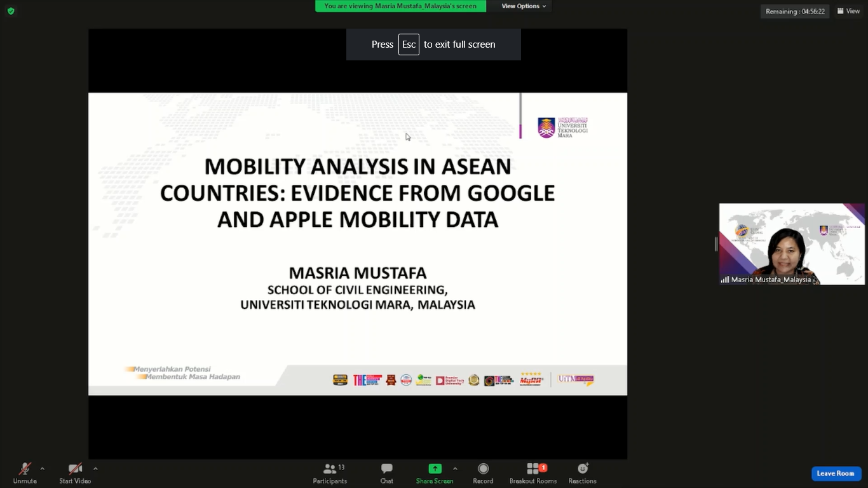The width and height of the screenshot is (868, 488).
Task: Click the slide title text
Action: pos(357,193)
